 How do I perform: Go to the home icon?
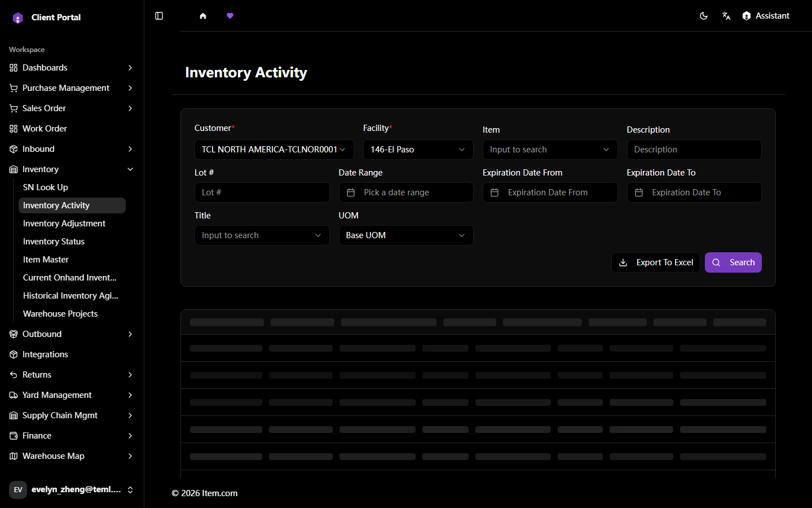coord(203,16)
